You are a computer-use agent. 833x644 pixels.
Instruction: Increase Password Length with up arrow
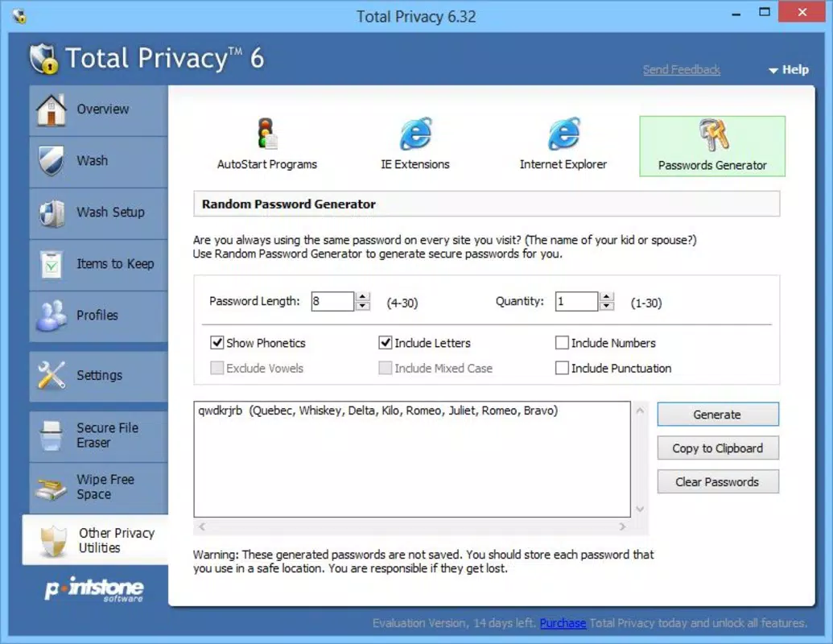363,296
